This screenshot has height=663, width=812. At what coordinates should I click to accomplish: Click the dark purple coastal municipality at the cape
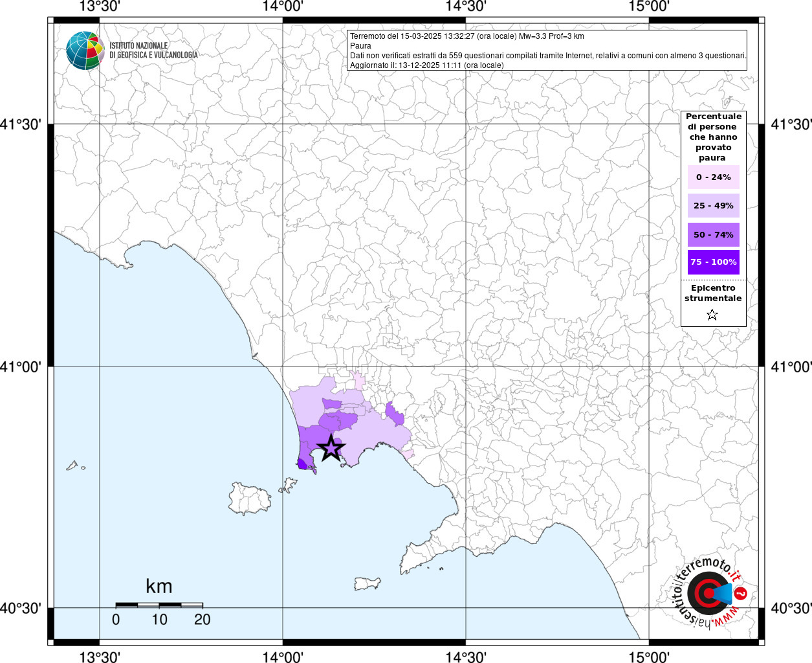point(302,463)
